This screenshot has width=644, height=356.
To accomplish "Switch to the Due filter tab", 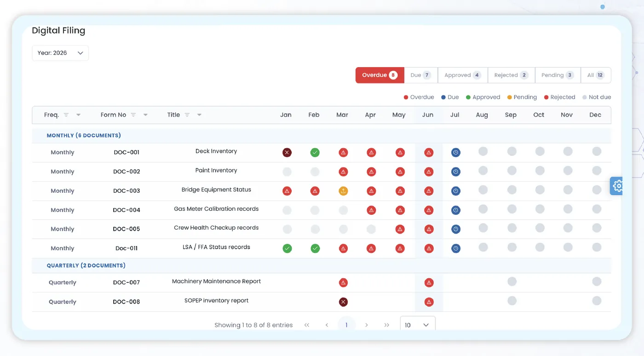I will click(421, 75).
